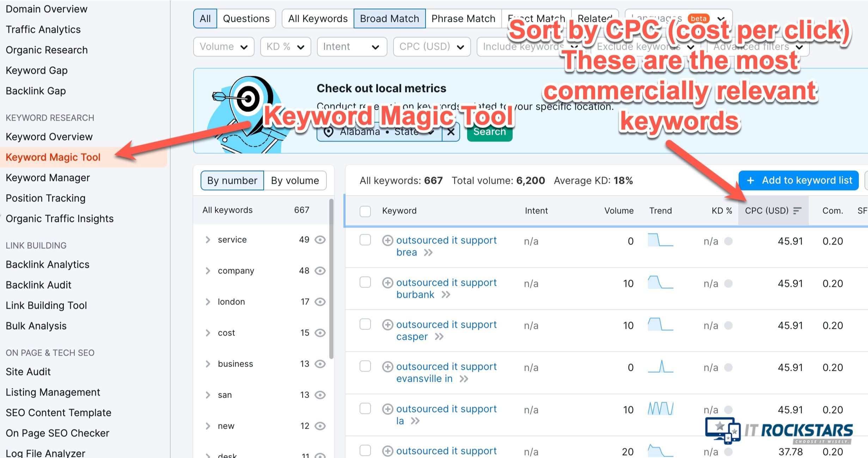The height and width of the screenshot is (458, 868).
Task: Click the plus icon beside outsourced it support casper
Action: click(x=387, y=325)
